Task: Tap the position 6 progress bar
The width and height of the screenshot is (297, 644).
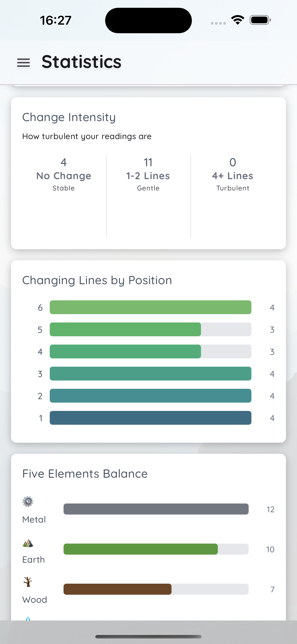Action: pyautogui.click(x=150, y=307)
